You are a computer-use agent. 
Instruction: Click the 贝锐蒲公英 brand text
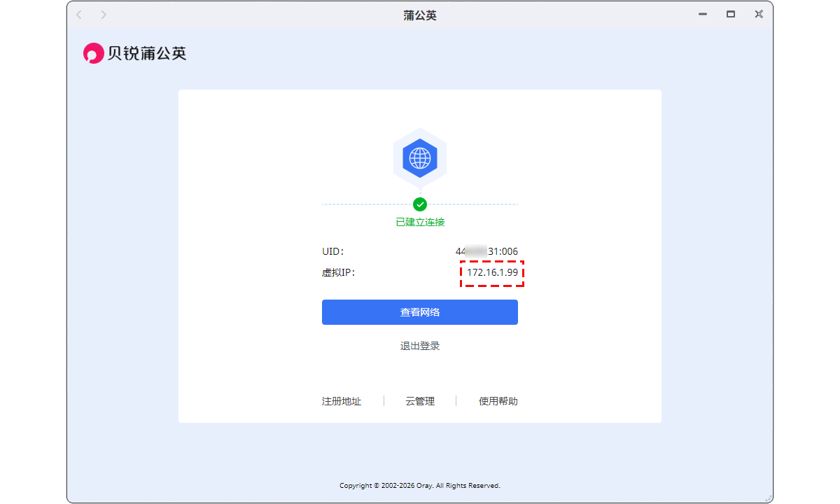click(147, 53)
